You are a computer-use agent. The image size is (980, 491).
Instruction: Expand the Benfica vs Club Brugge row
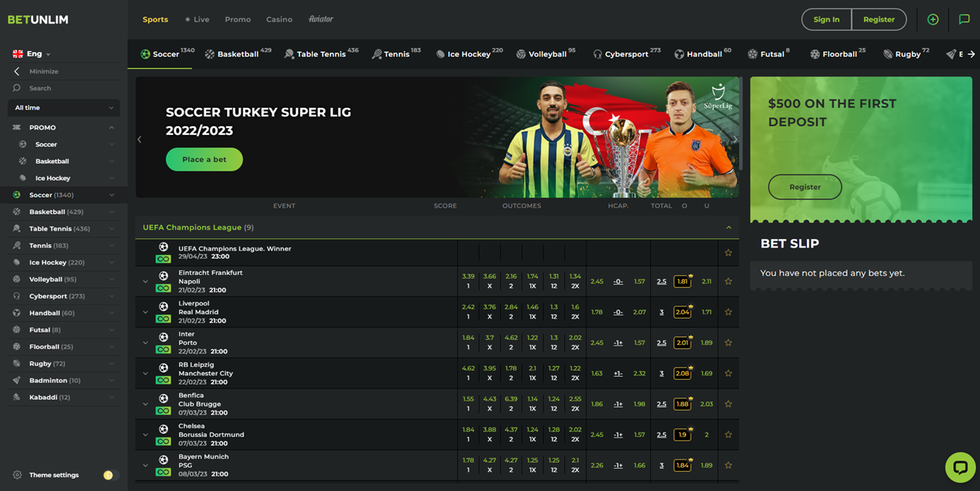tap(145, 404)
